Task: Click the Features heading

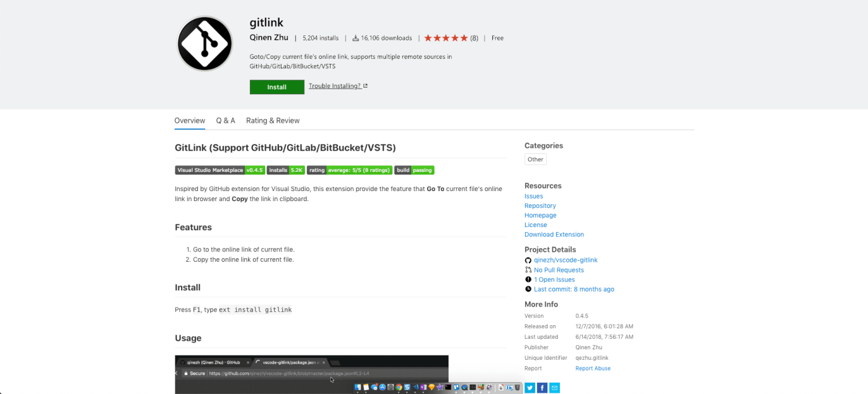Action: click(193, 227)
